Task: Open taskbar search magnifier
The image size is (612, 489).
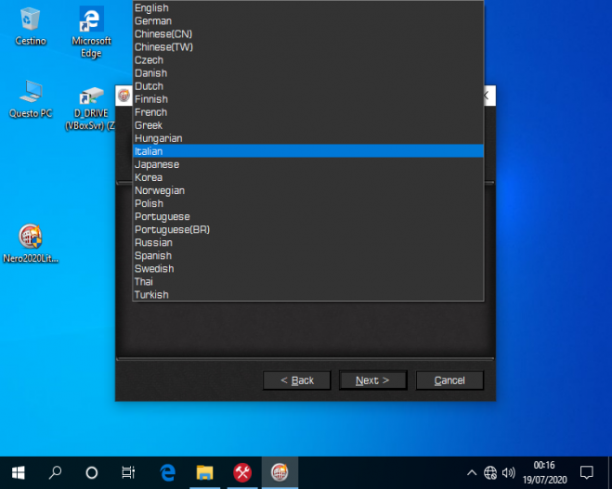Action: tap(55, 473)
